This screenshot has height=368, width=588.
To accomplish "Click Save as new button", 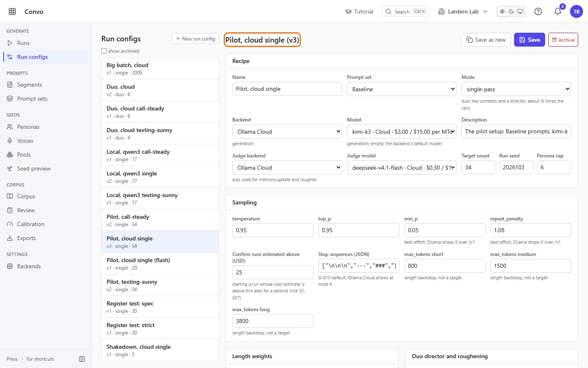I will coord(486,40).
